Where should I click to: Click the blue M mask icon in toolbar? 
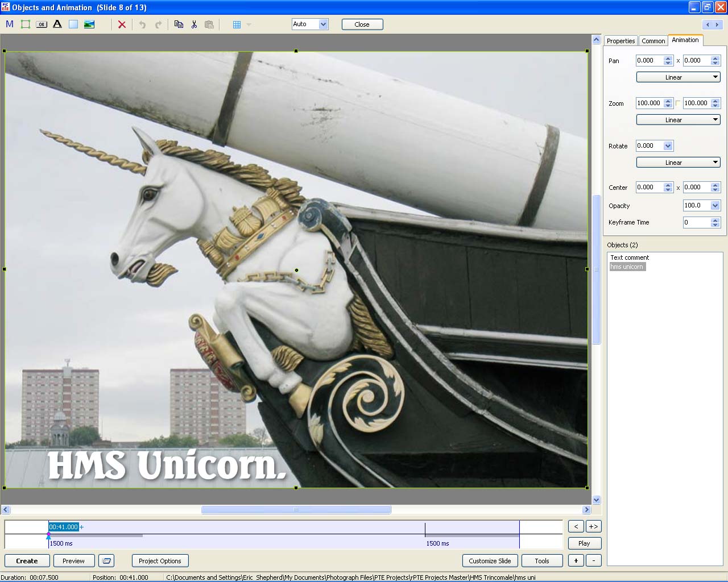point(9,24)
